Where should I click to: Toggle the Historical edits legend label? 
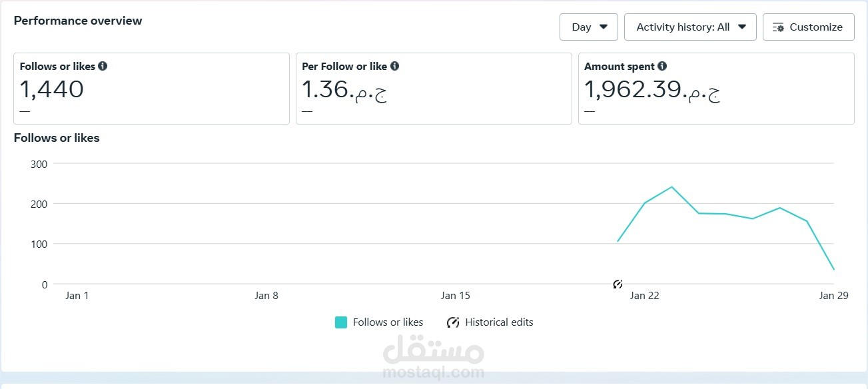pyautogui.click(x=499, y=322)
